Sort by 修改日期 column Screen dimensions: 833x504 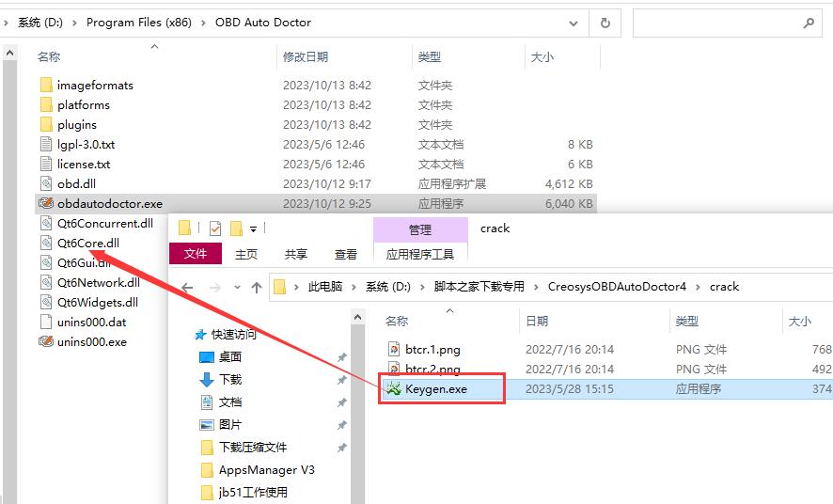pyautogui.click(x=306, y=56)
